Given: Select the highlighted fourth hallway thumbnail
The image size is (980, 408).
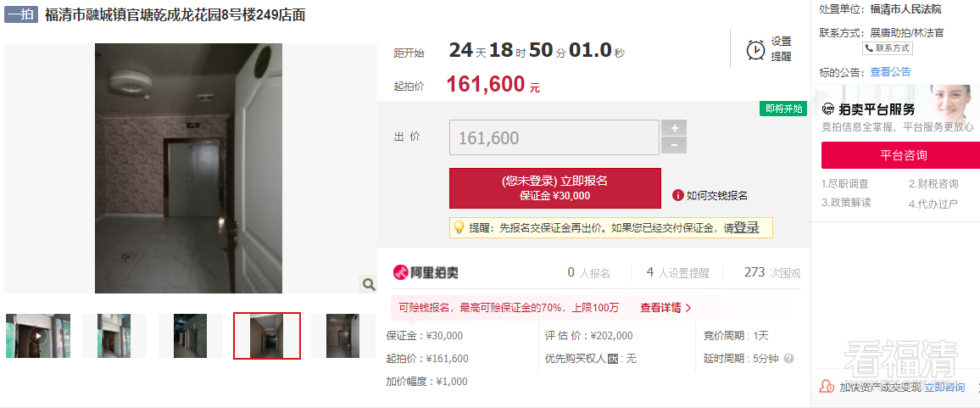Looking at the screenshot, I should [267, 335].
